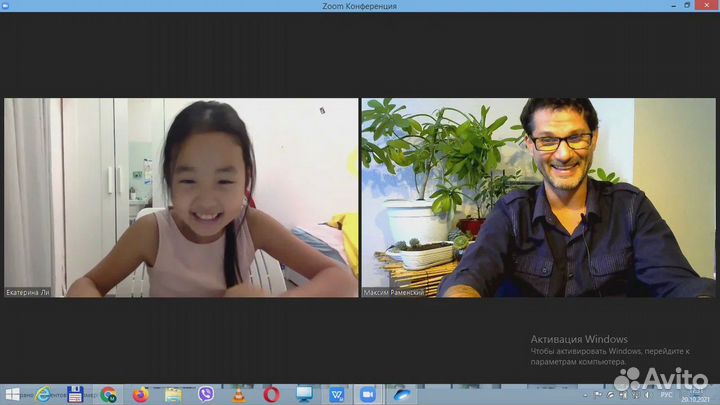Open the Windows Start button

12,394
